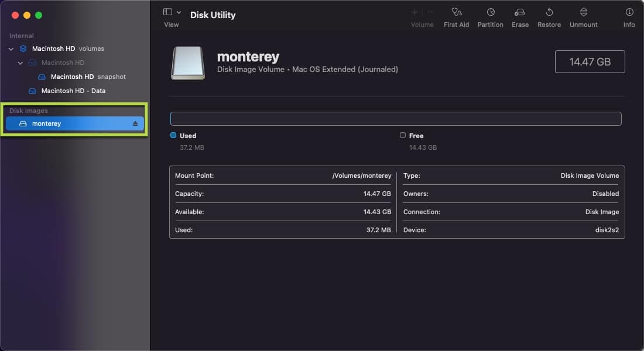644x351 pixels.
Task: Eject the monterey disk image
Action: click(x=135, y=123)
